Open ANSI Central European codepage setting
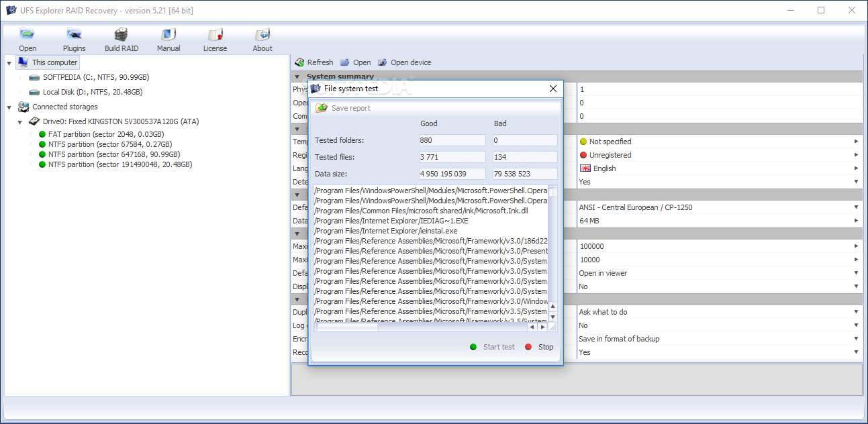The image size is (868, 424). click(x=856, y=207)
